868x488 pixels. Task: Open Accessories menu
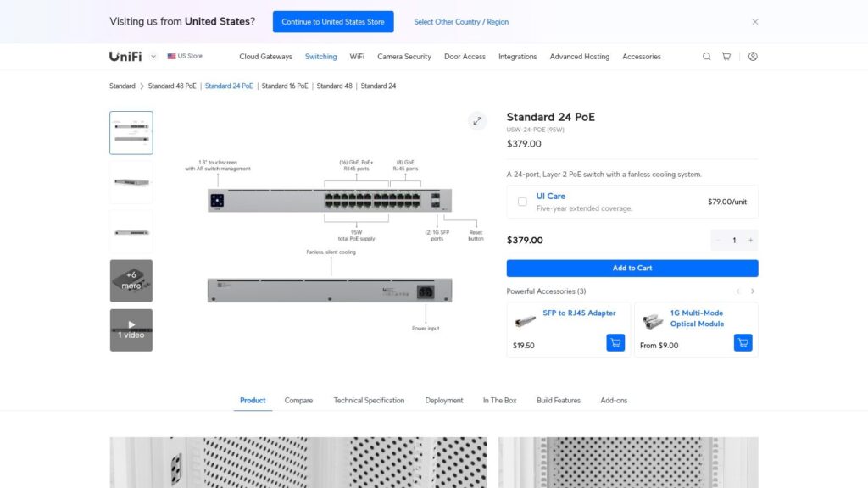642,57
